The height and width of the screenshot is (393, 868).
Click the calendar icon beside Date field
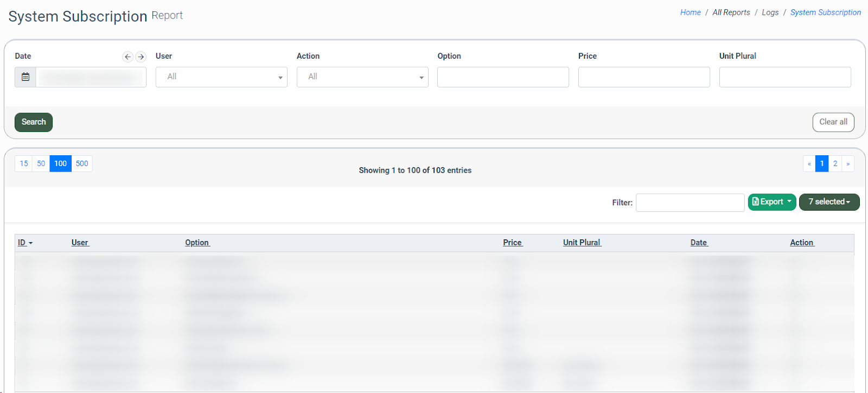(25, 77)
